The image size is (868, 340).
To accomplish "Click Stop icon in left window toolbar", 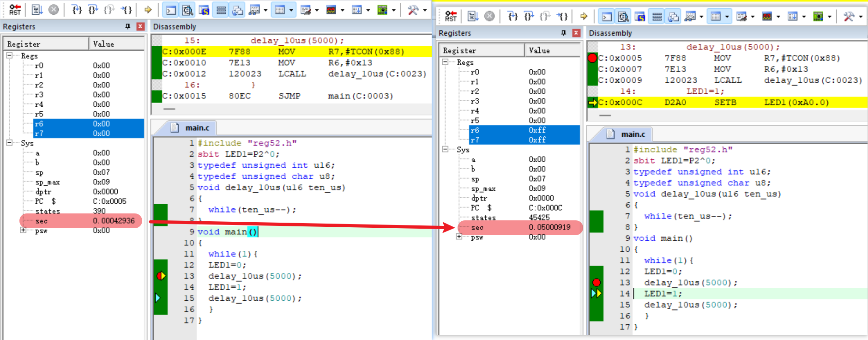I will tap(54, 10).
